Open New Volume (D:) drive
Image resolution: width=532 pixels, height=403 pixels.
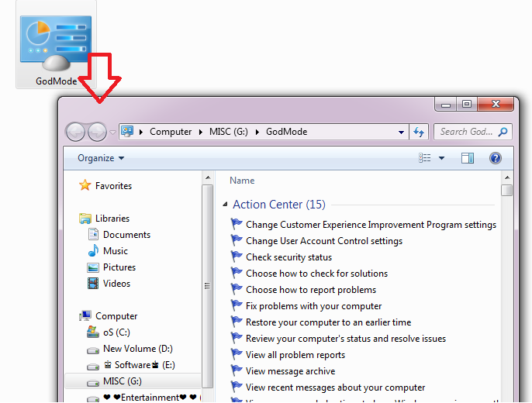[138, 349]
